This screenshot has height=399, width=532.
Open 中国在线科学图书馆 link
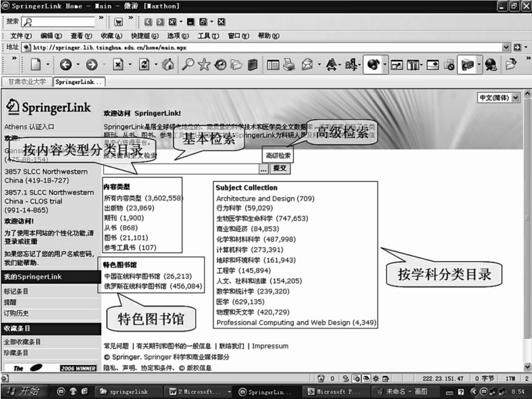148,276
